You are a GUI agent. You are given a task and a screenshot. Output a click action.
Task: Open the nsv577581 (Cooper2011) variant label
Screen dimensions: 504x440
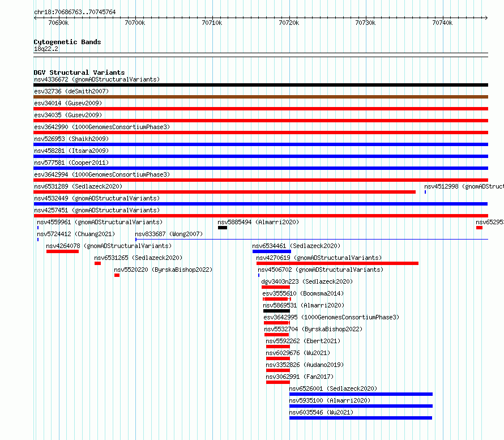71,163
